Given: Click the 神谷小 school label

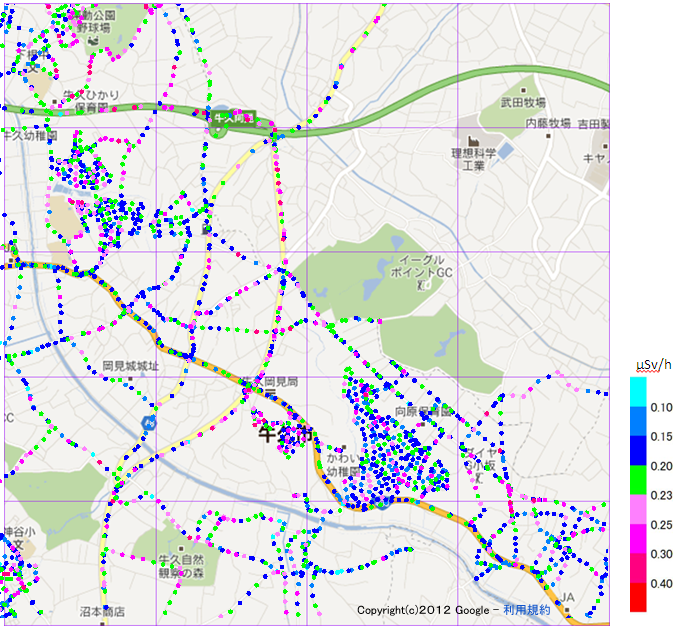Looking at the screenshot, I should click(19, 532).
